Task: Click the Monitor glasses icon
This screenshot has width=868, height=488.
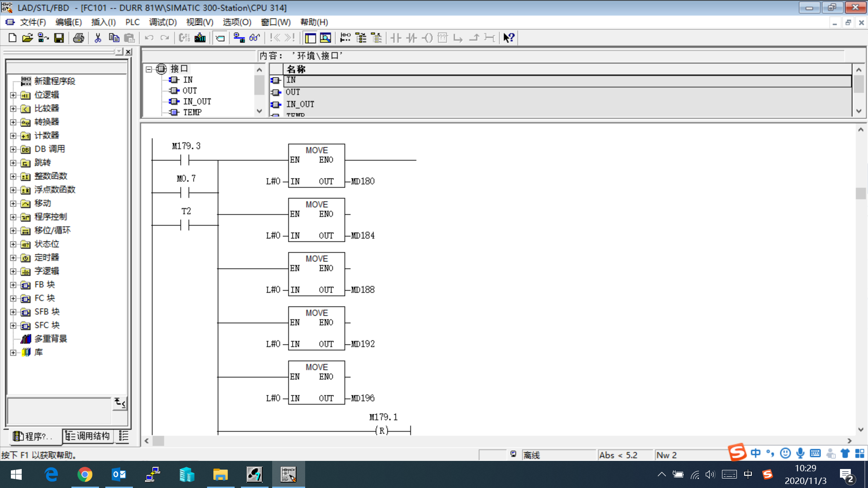Action: pos(255,38)
